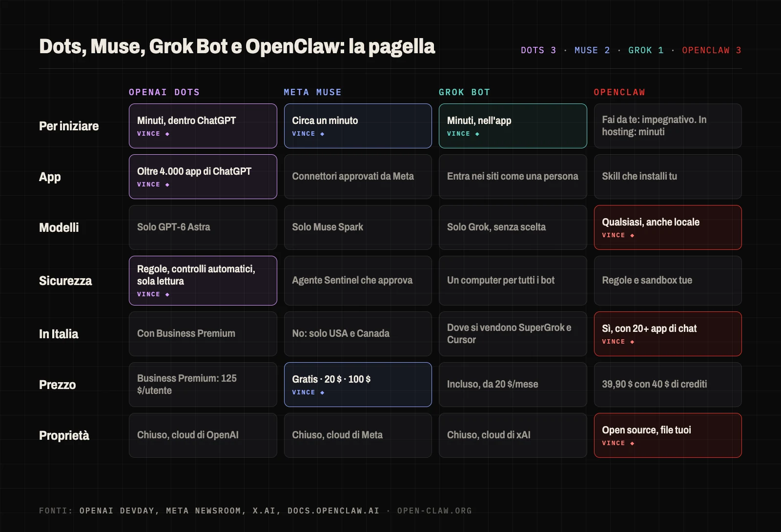Viewport: 781px width, 532px height.
Task: Click VINCE diamond badge under 'sola lettura'
Action: (153, 294)
